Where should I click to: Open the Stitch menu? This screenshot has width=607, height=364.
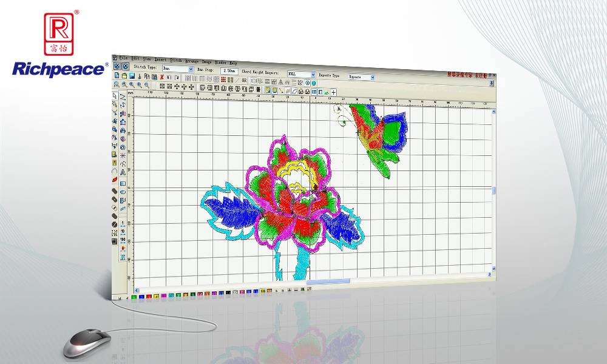point(175,59)
